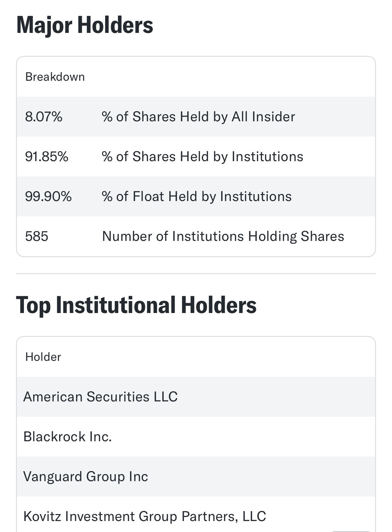Open American Securities LLC holder entry
The height and width of the screenshot is (532, 392).
(100, 397)
